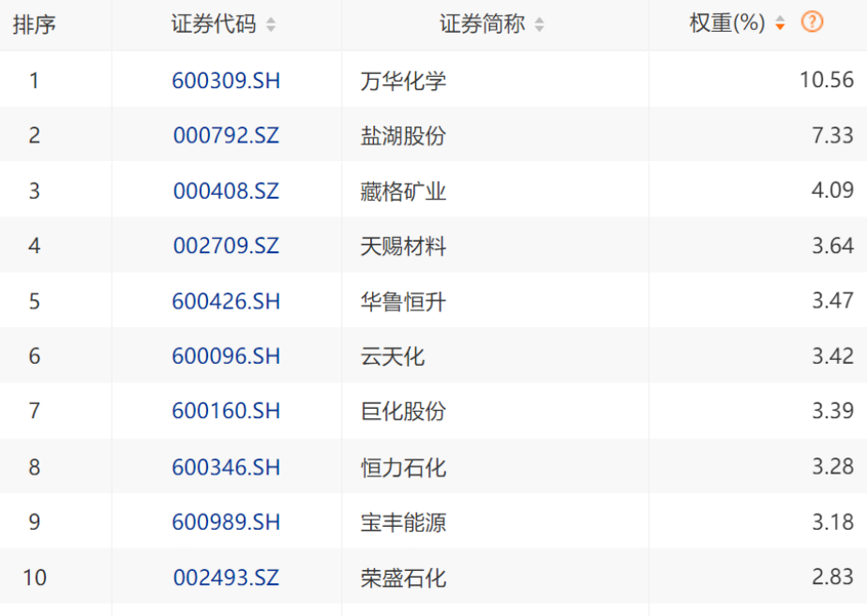Click the weight value 3.18
This screenshot has width=867, height=616.
832,521
